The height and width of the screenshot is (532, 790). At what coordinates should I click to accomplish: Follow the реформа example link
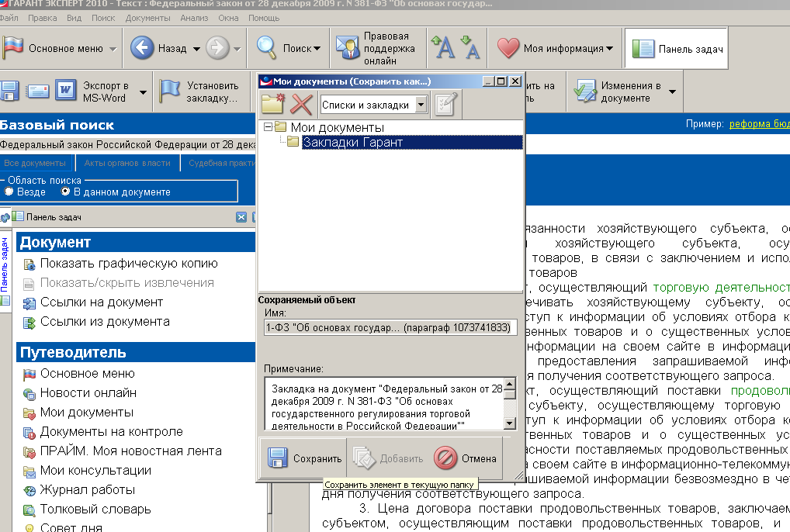click(x=759, y=124)
